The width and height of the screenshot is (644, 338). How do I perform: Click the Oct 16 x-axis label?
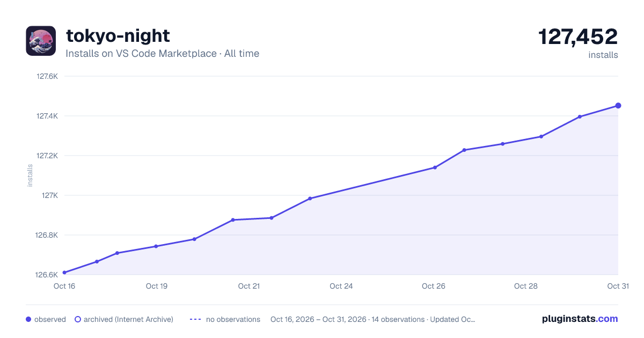[x=64, y=286]
